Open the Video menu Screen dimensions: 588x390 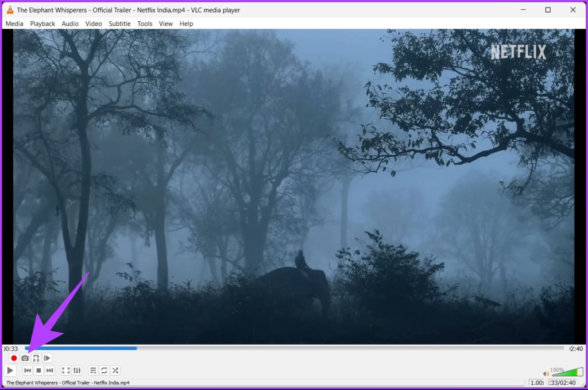pos(94,24)
